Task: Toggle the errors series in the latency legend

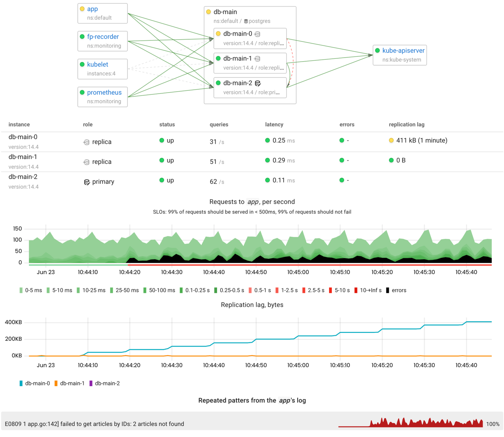Action: pos(388,290)
